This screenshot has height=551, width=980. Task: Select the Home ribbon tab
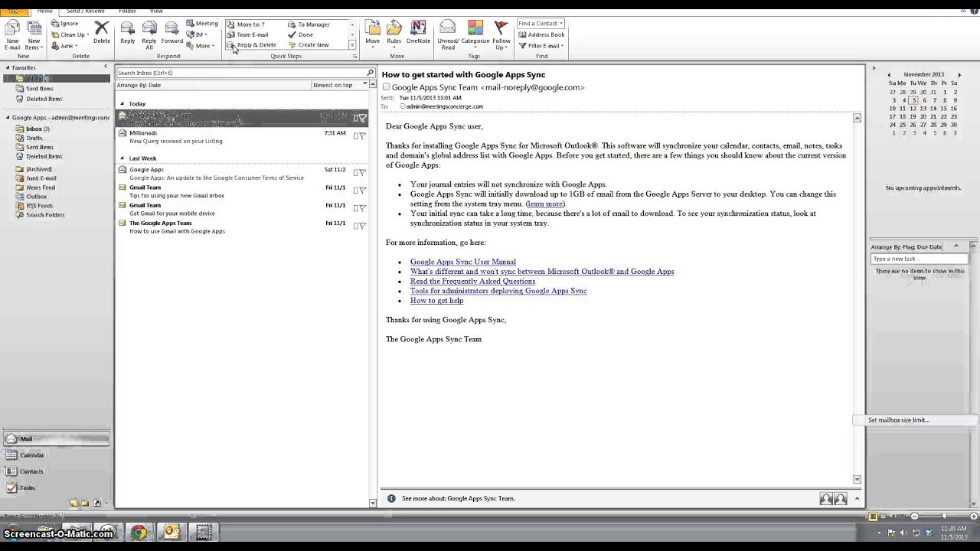click(44, 11)
